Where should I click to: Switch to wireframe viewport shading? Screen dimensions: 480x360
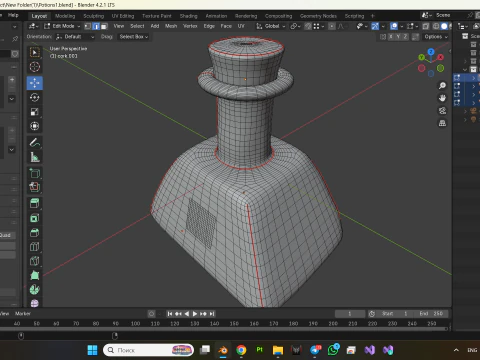pyautogui.click(x=436, y=26)
